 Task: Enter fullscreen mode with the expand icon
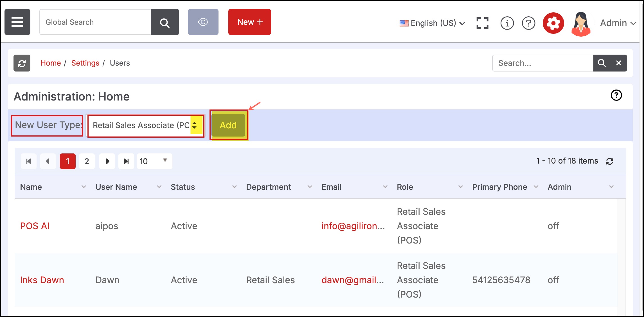pos(482,23)
